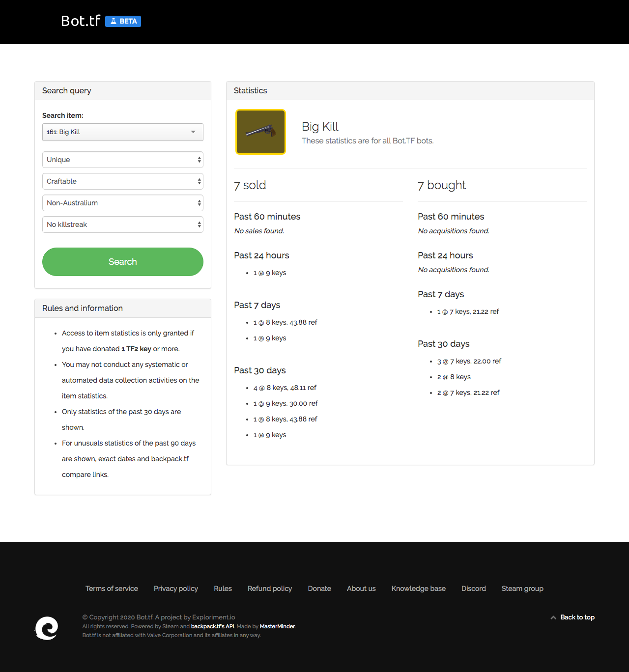Click the '7 bought' heading
This screenshot has width=629, height=672.
tap(442, 185)
